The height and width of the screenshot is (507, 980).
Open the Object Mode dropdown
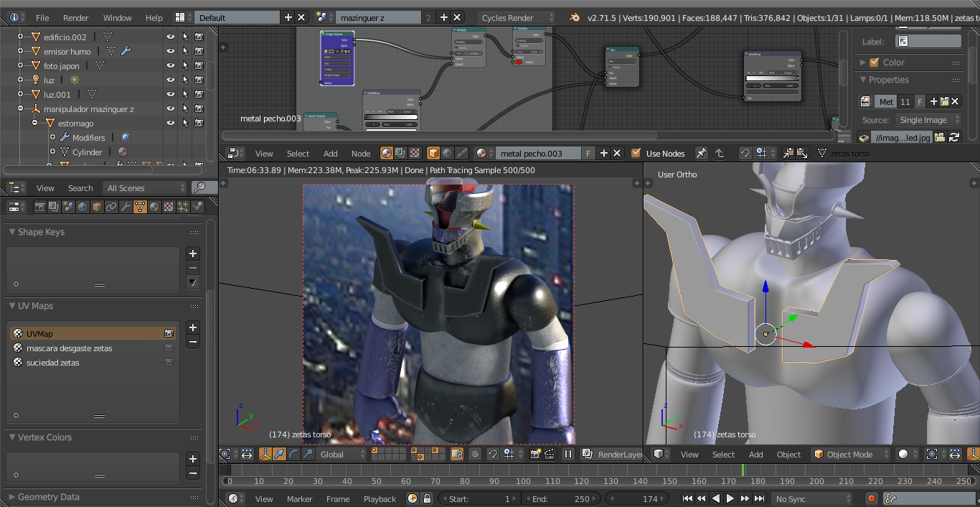(x=851, y=454)
